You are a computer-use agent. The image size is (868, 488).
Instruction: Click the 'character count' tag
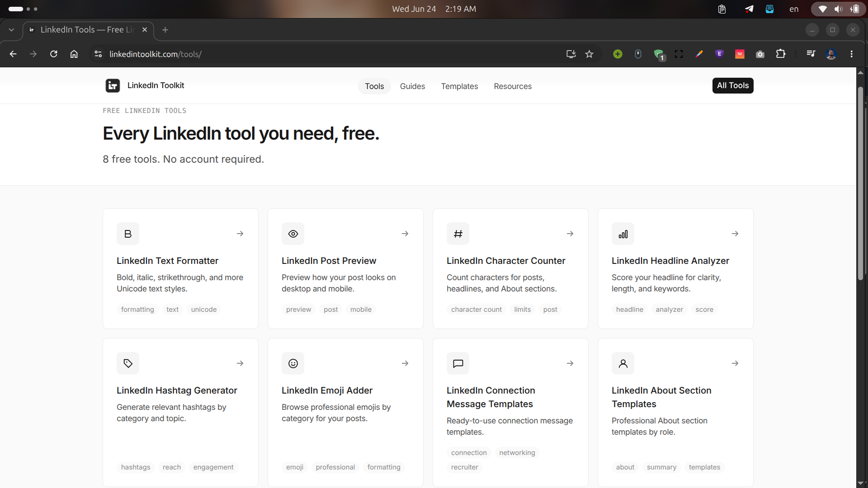click(476, 310)
